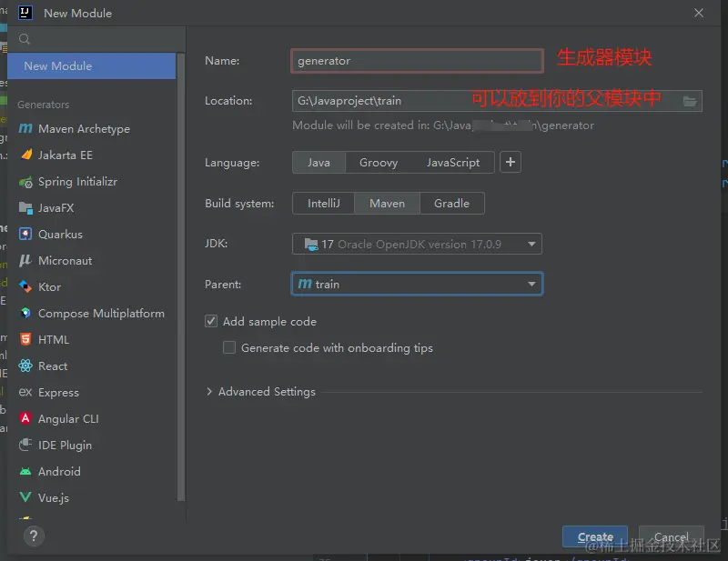Enable Generate code with onboarding tips

pos(229,347)
